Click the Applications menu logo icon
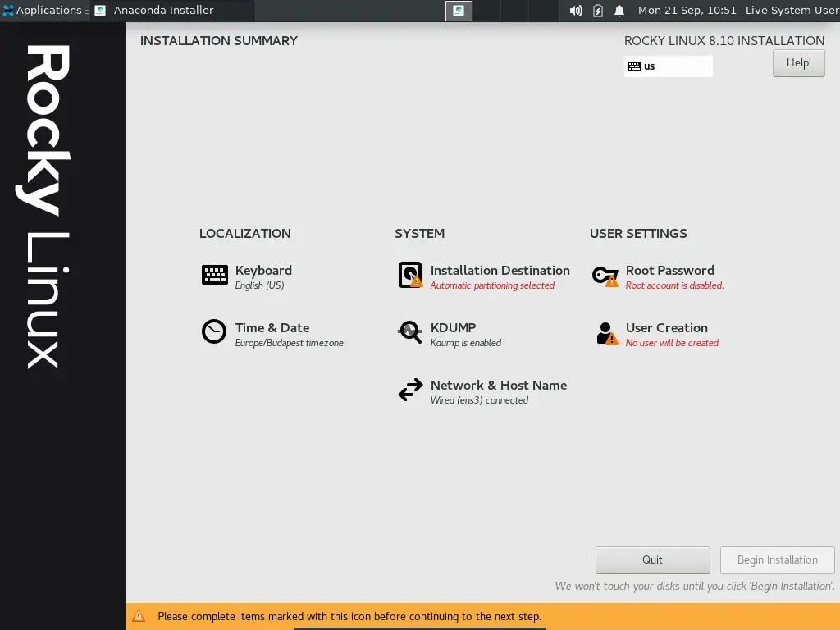Viewport: 840px width, 630px height. [x=8, y=10]
